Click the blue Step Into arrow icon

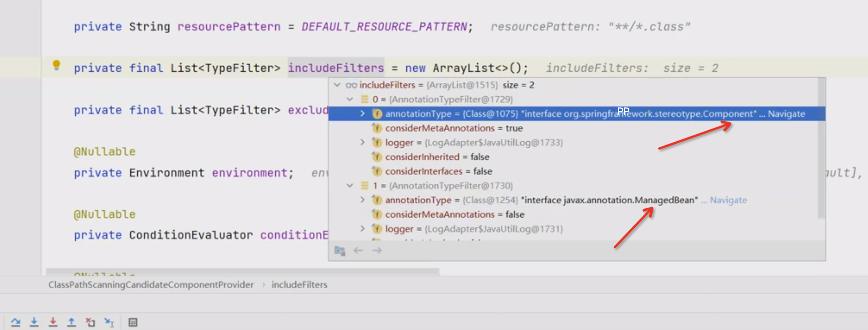[x=34, y=322]
